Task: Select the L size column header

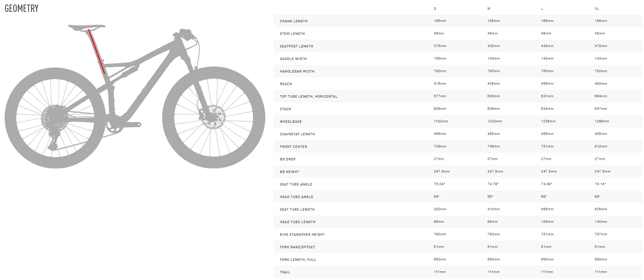Action: click(542, 9)
